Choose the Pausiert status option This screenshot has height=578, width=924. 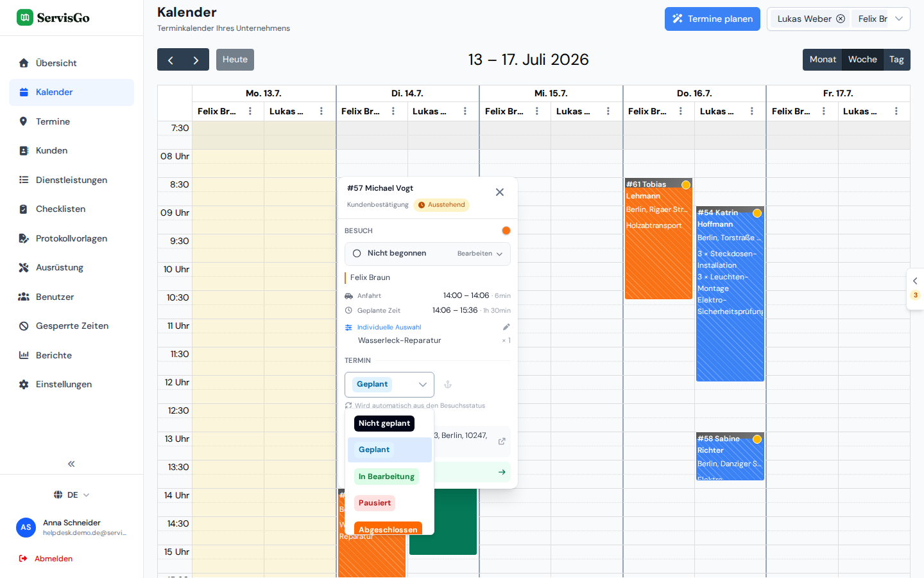click(375, 503)
